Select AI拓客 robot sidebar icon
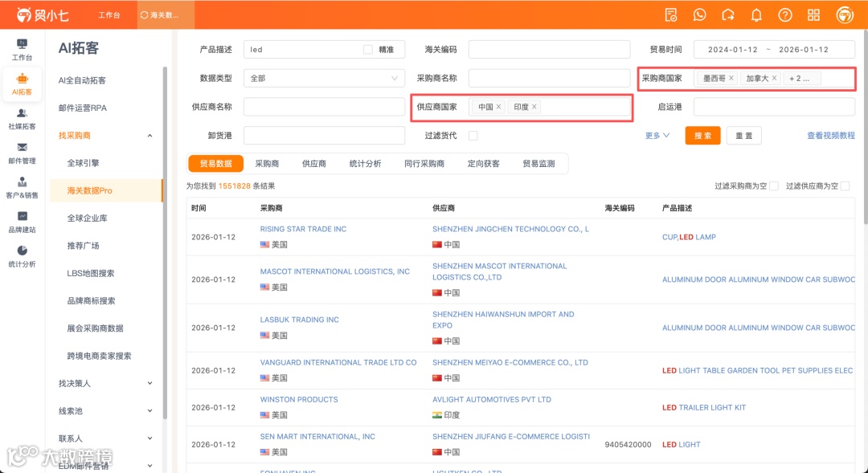868x473 pixels. (x=23, y=84)
